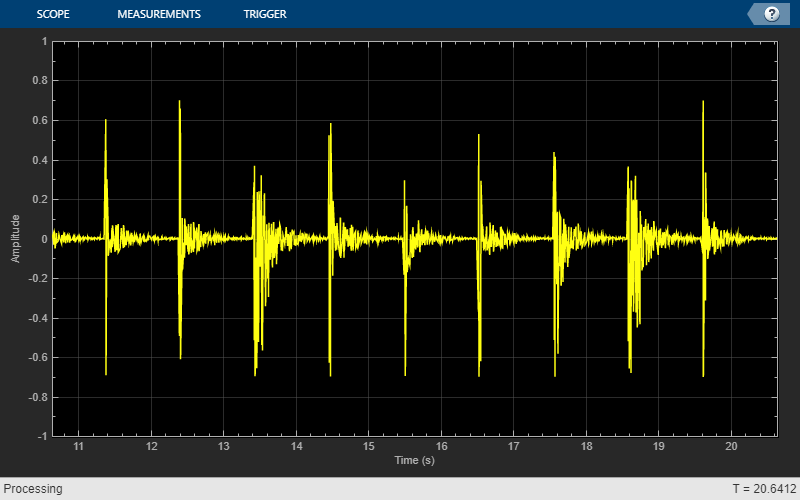Click the y-axis tick label 0.8
This screenshot has width=800, height=500.
pos(40,81)
